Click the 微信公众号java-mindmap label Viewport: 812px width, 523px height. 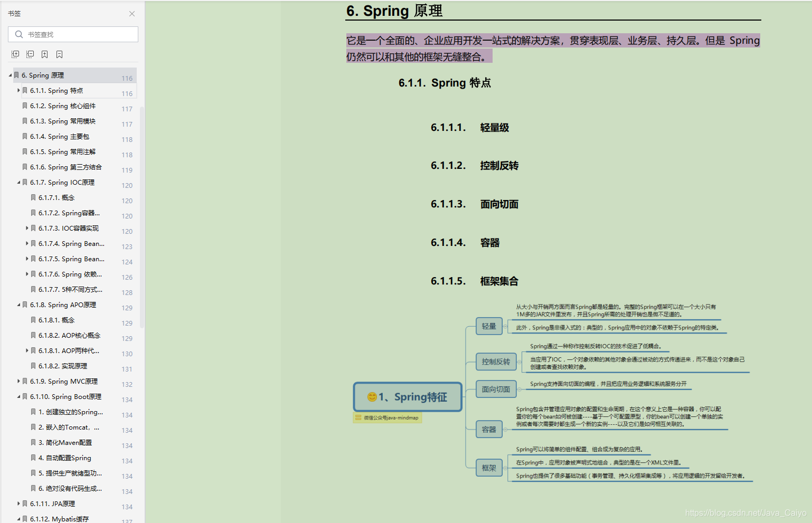point(388,417)
